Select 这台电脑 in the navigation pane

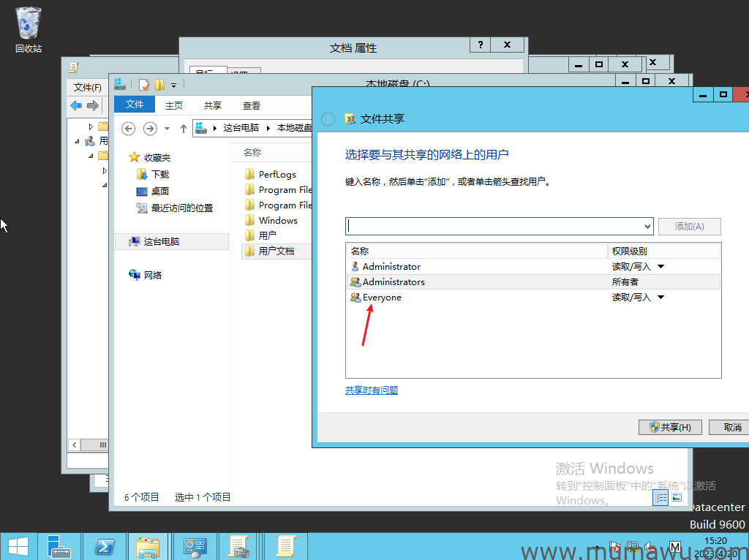161,241
